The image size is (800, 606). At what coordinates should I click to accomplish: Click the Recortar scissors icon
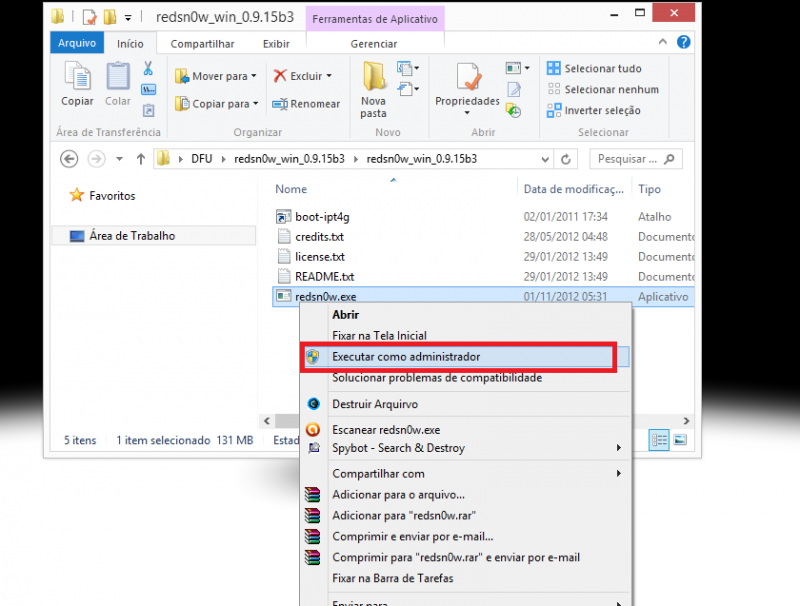148,69
